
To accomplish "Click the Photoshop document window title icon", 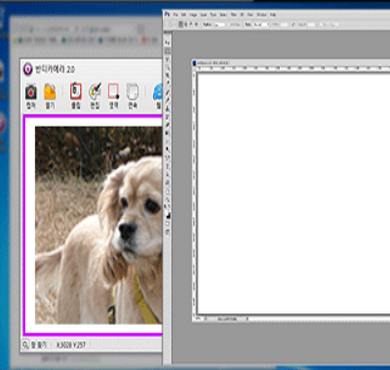I will tap(195, 62).
